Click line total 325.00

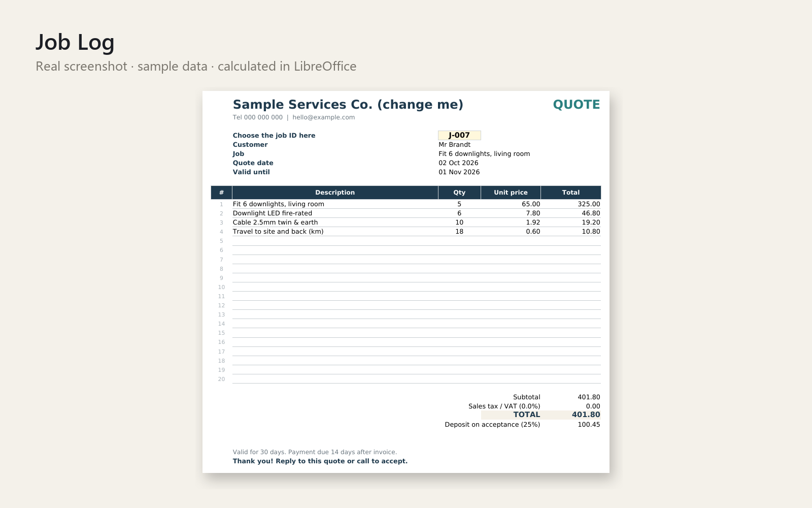click(589, 204)
